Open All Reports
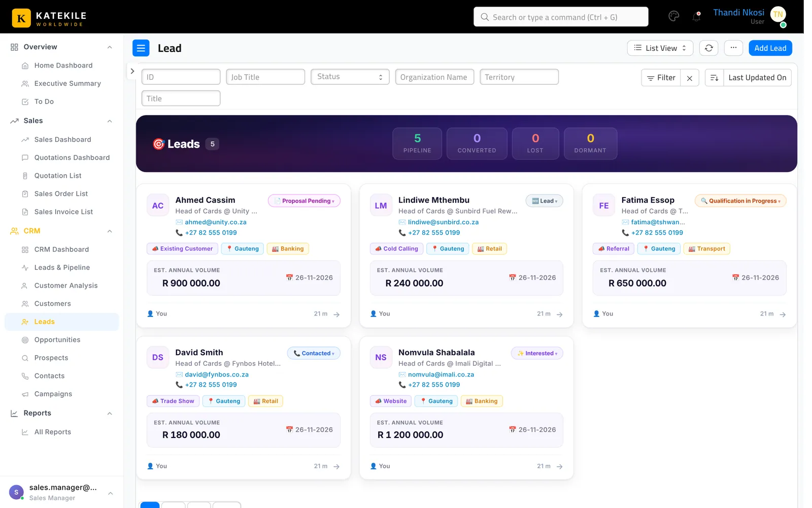The width and height of the screenshot is (812, 508). coord(53,432)
